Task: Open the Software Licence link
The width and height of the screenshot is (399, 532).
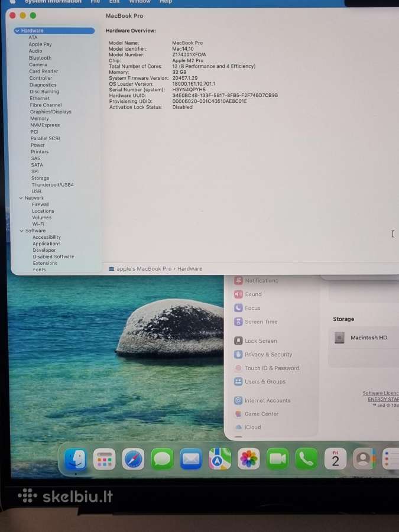Action: [380, 393]
